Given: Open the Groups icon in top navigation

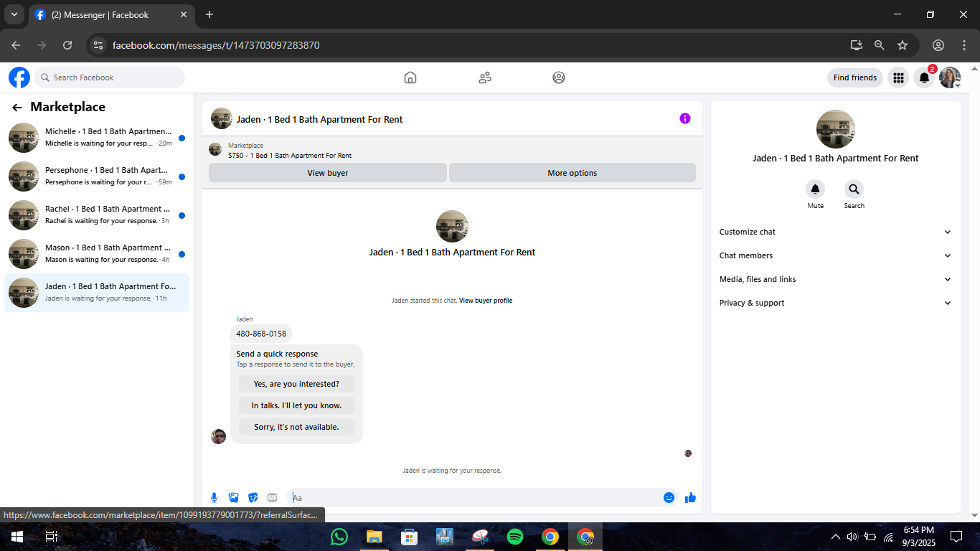Looking at the screenshot, I should tap(559, 77).
